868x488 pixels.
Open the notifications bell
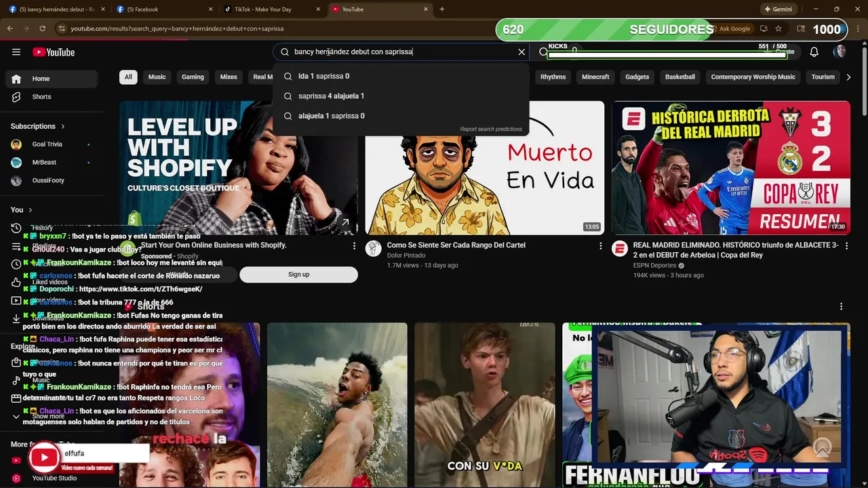(814, 52)
